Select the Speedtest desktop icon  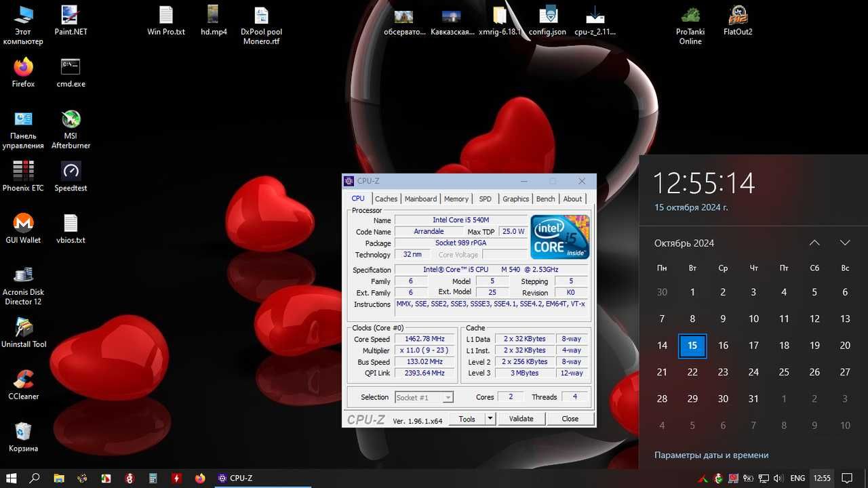pyautogui.click(x=71, y=176)
